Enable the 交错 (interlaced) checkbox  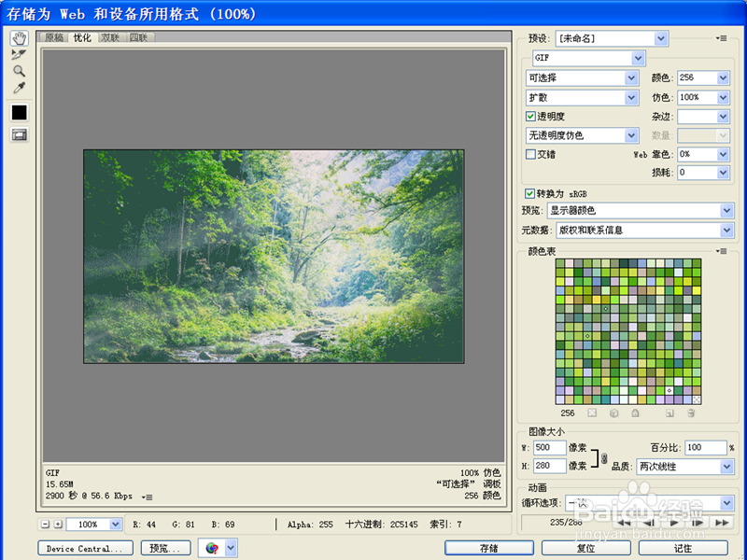coord(530,154)
